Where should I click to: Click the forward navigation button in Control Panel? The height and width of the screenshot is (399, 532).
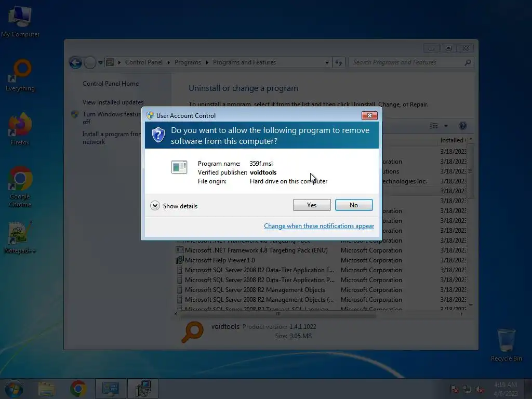90,62
